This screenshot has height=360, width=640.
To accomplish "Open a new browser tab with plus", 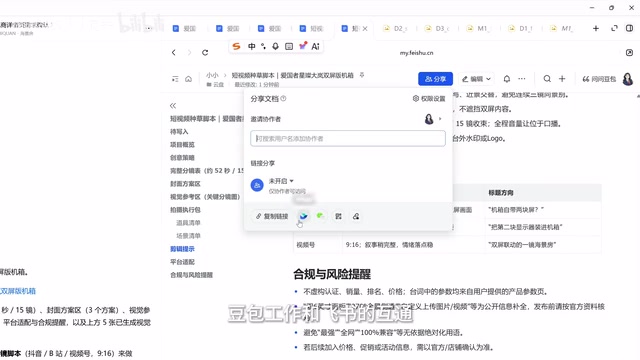I will coord(596,28).
